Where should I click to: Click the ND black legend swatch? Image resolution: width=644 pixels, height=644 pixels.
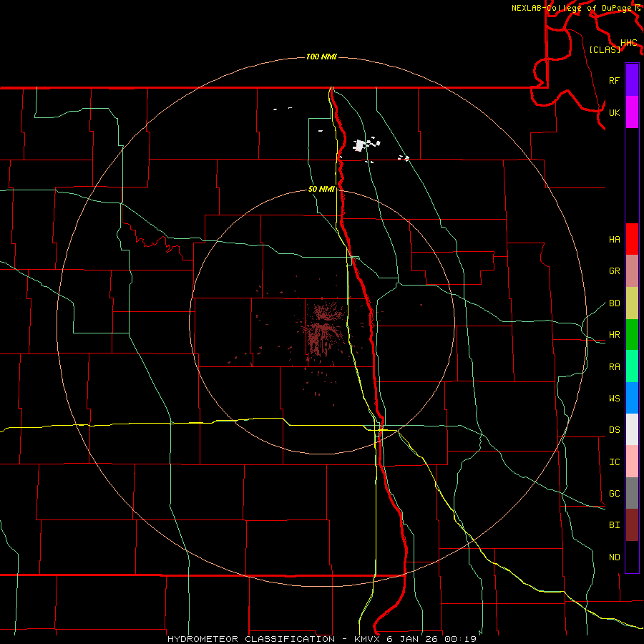632,557
